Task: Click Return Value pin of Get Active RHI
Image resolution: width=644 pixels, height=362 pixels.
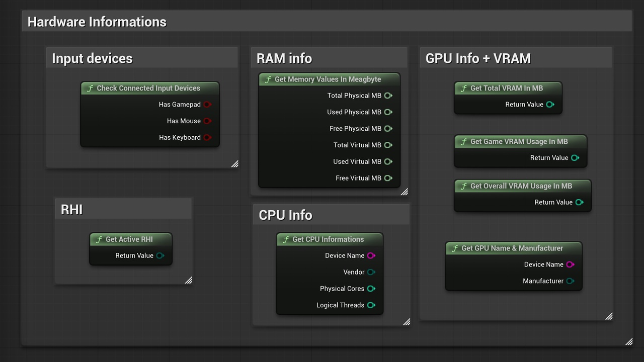Action: point(160,255)
